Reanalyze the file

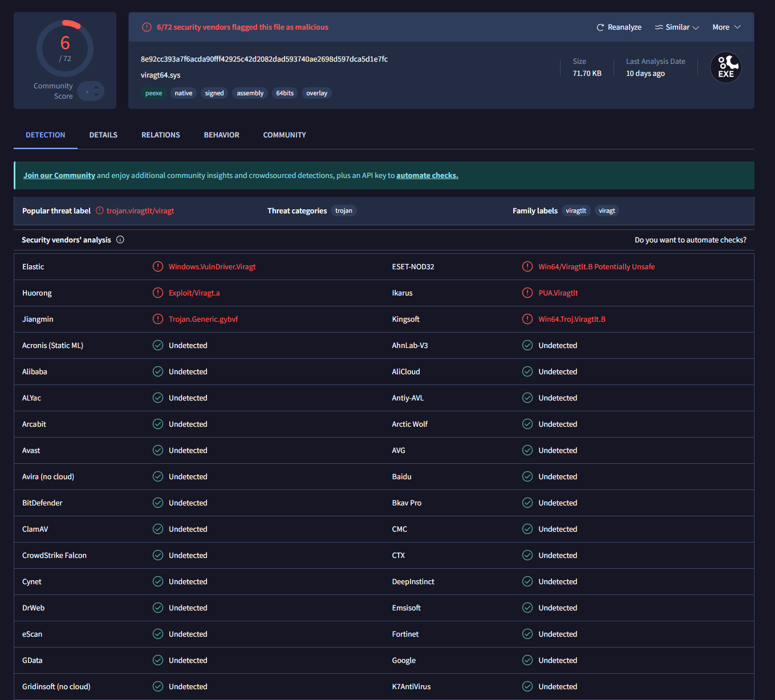(x=619, y=27)
